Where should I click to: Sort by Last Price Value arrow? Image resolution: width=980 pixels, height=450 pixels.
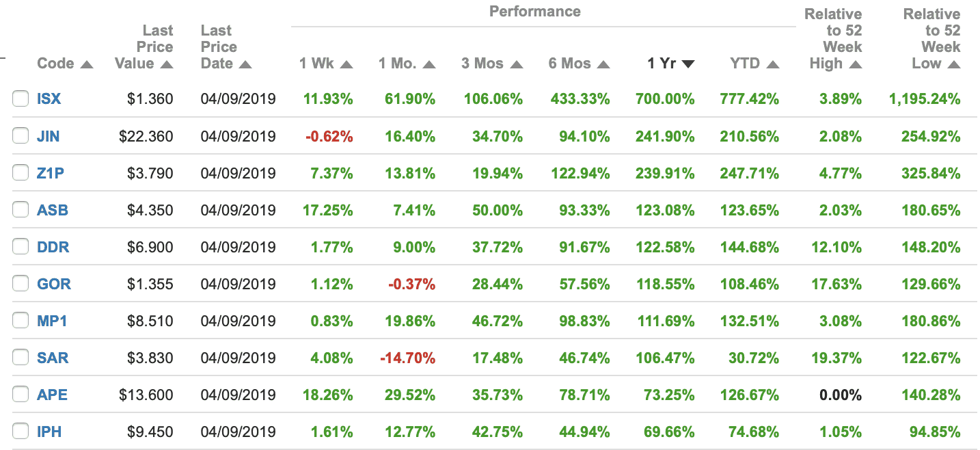point(167,64)
